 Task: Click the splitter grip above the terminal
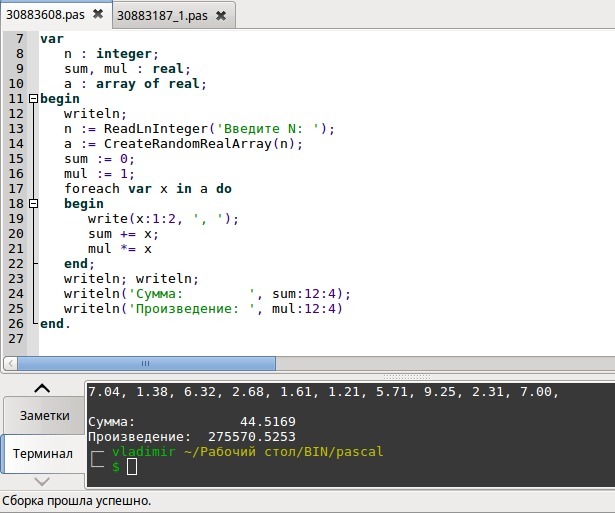tap(407, 377)
